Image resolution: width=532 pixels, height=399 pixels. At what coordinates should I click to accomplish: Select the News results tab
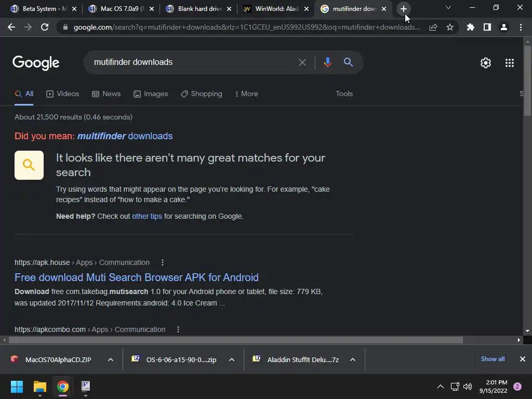(x=106, y=94)
